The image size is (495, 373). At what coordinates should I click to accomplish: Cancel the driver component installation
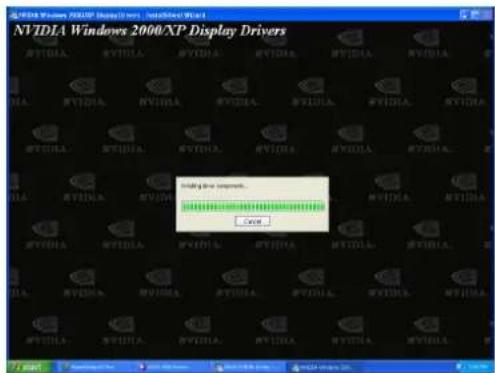click(252, 221)
